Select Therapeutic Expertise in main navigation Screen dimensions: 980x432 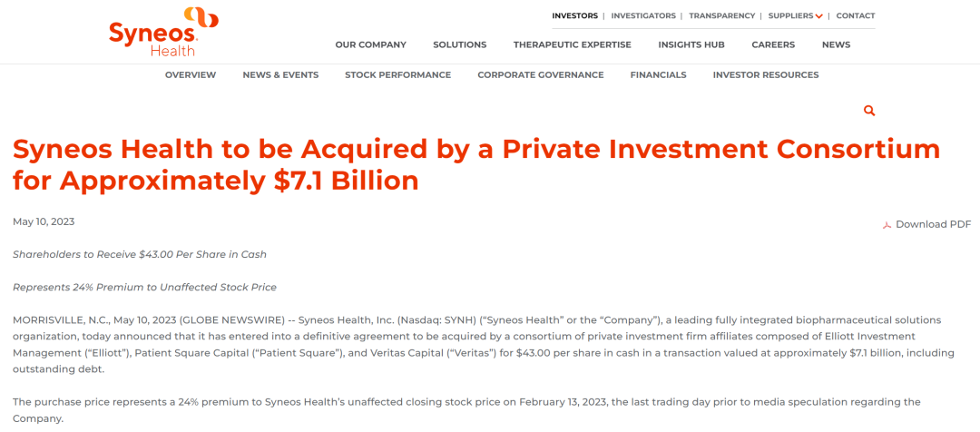point(572,44)
